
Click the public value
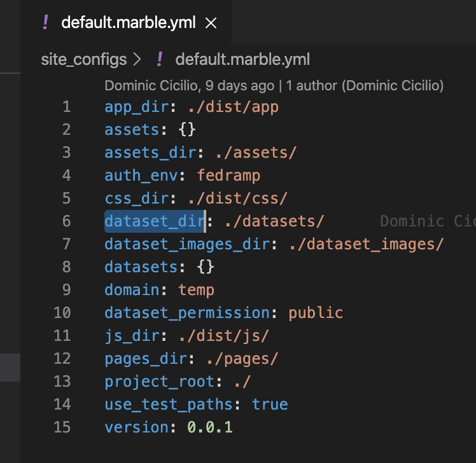point(316,313)
